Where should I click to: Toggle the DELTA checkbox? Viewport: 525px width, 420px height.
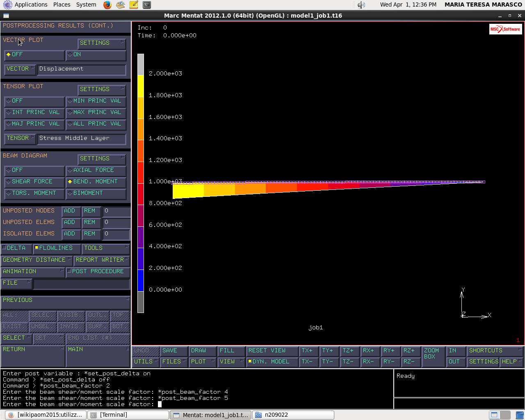16,249
